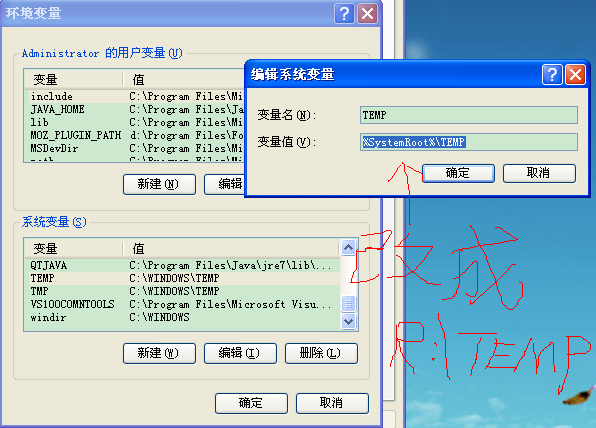Click 新建(W) under system variables
The width and height of the screenshot is (596, 428).
click(x=159, y=353)
